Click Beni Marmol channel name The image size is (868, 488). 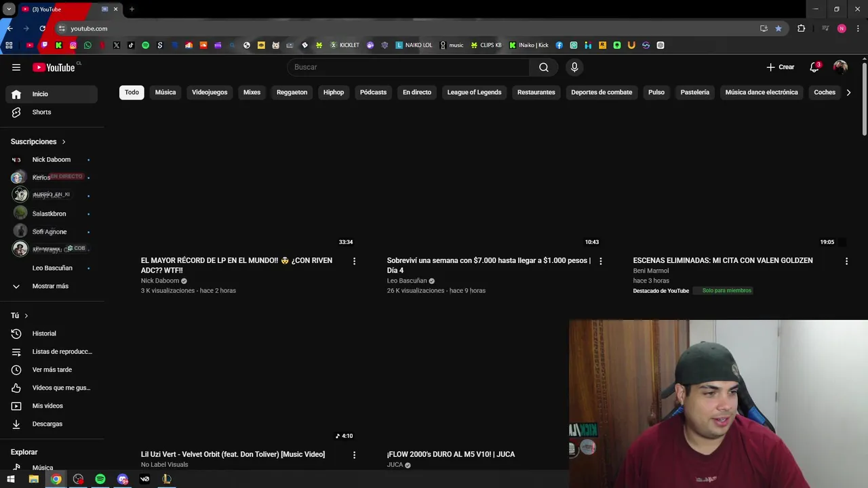point(651,271)
